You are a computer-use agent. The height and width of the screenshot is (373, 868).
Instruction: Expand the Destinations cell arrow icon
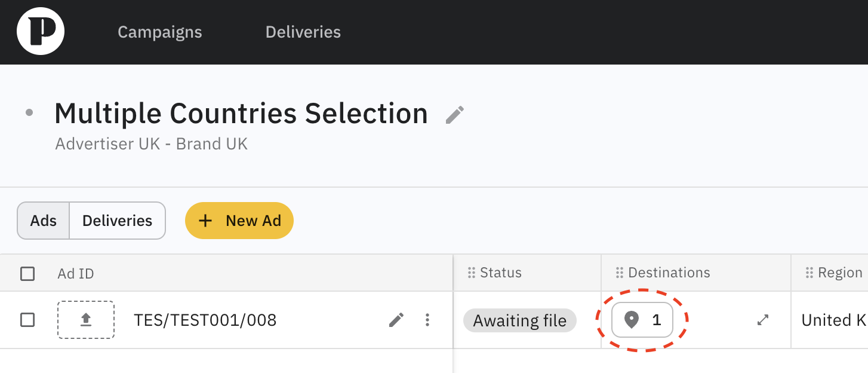point(762,320)
